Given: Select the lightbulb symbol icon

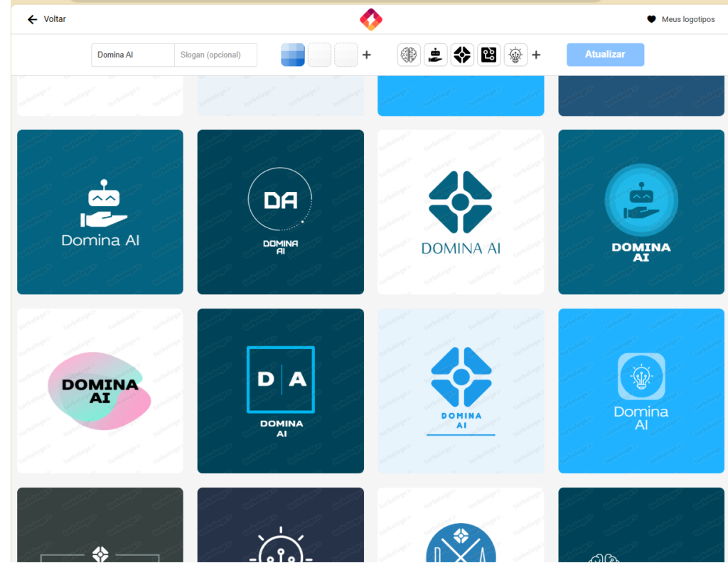Looking at the screenshot, I should coord(515,55).
